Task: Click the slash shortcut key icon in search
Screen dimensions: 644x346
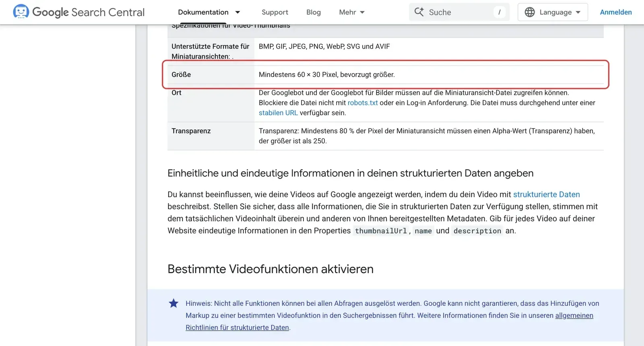Action: [x=500, y=12]
